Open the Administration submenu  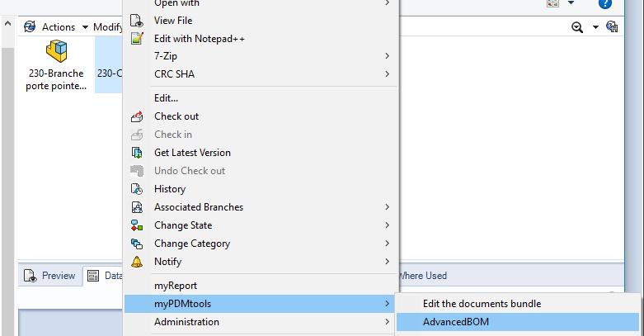[x=186, y=322]
